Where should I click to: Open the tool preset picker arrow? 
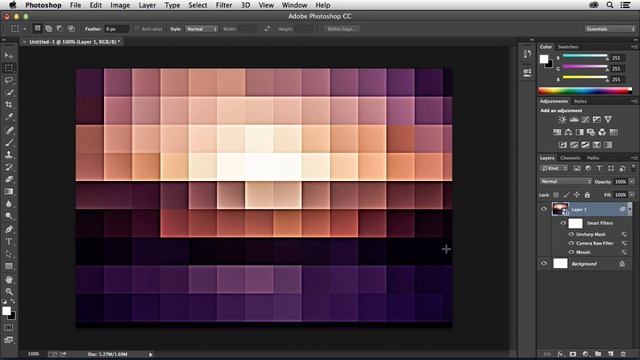pyautogui.click(x=25, y=29)
